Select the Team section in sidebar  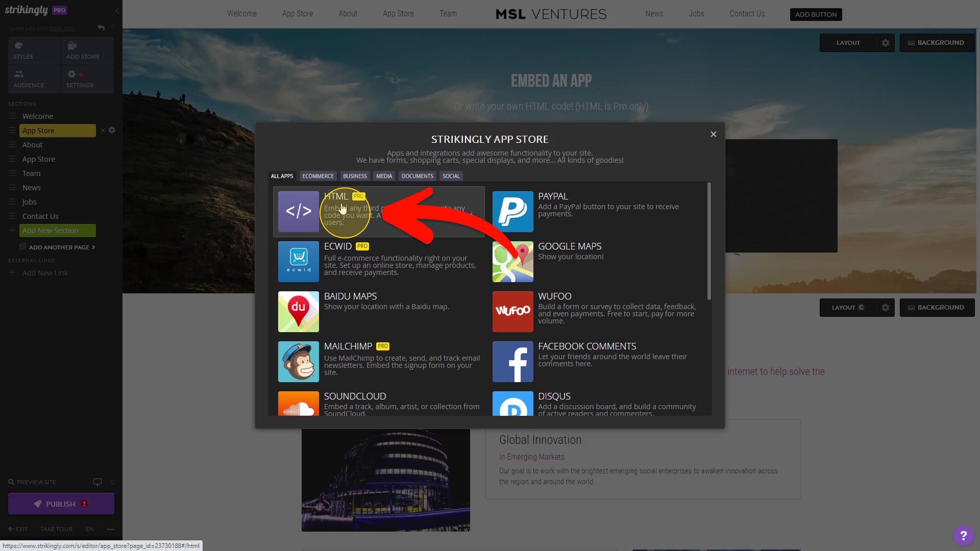tap(31, 173)
